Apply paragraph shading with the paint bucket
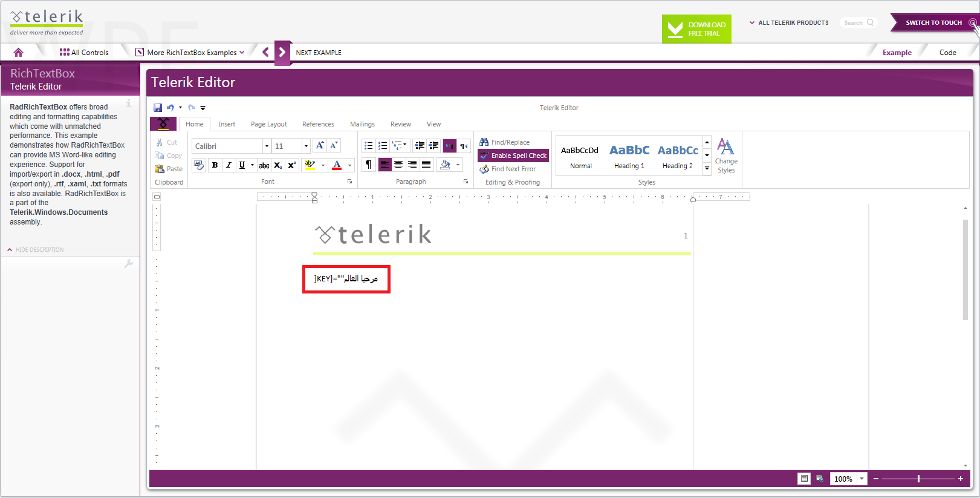The width and height of the screenshot is (980, 498). click(x=446, y=165)
